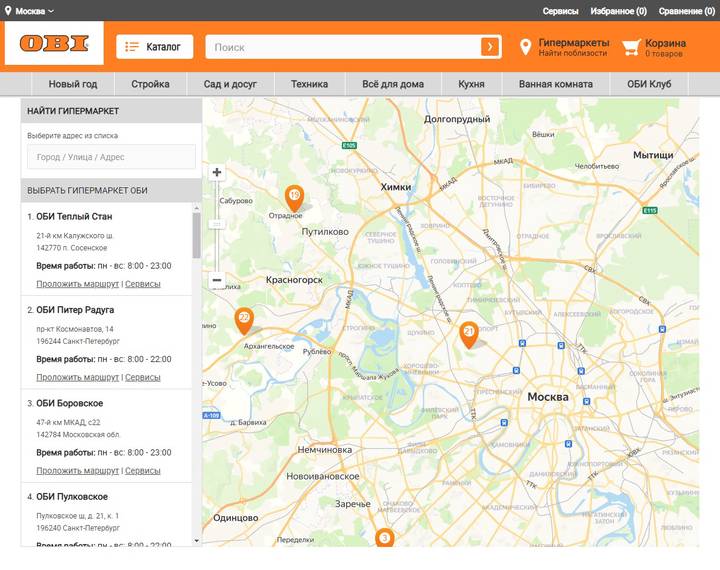Open Стройка menu tab
This screenshot has height=570, width=720.
(x=151, y=84)
